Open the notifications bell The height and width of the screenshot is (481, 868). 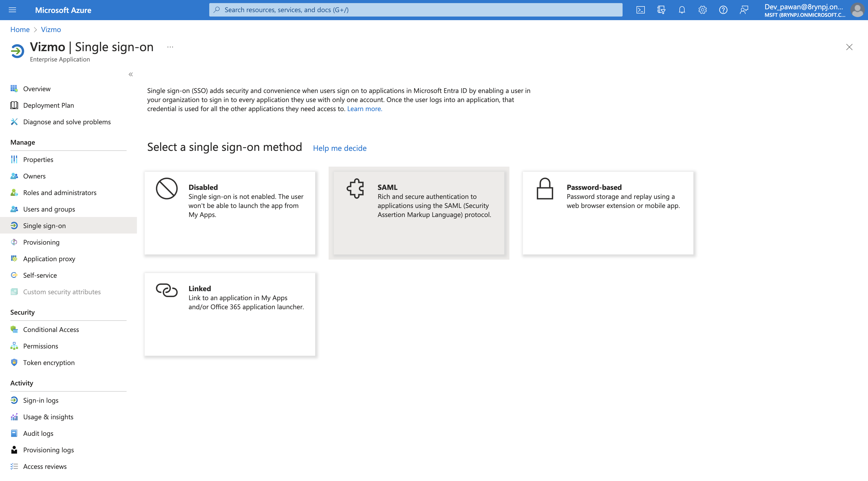pos(682,10)
